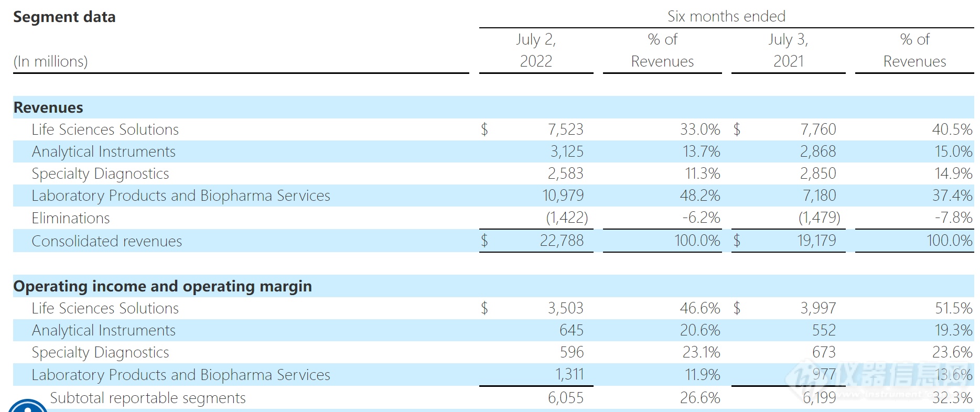Select the 37.4% cell
980x412 pixels.
coord(952,196)
